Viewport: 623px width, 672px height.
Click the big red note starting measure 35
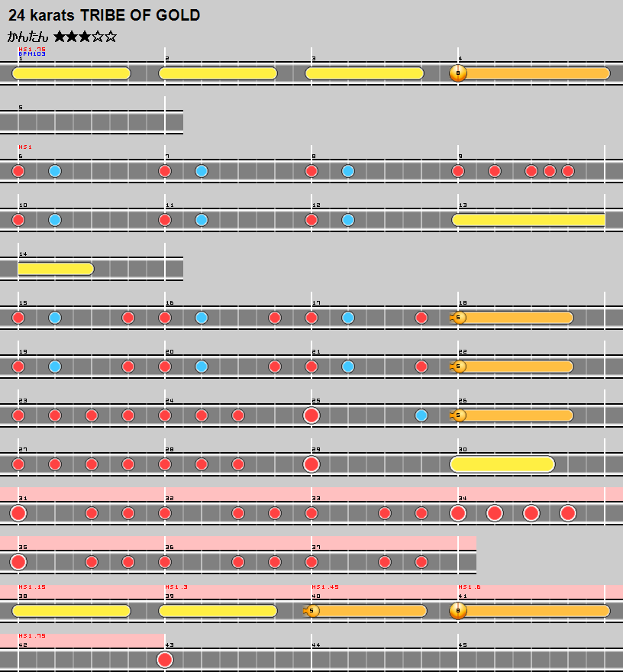(x=18, y=562)
